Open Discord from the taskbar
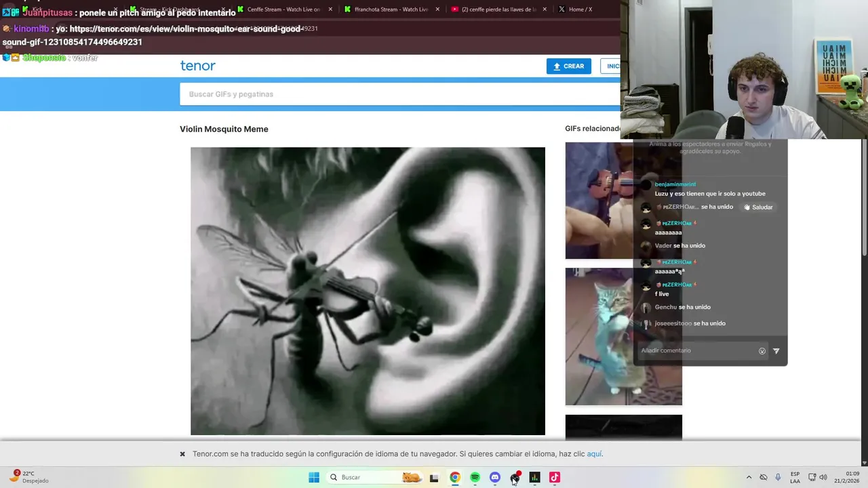This screenshot has height=488, width=868. [x=495, y=477]
